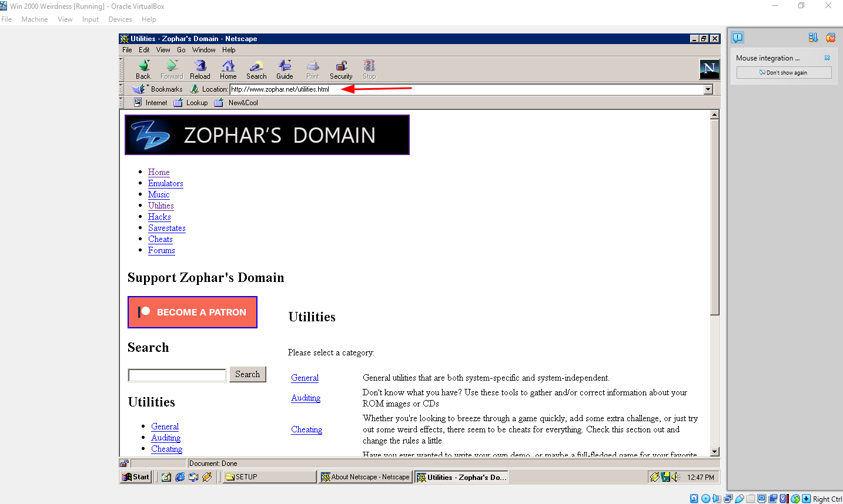This screenshot has width=843, height=504.
Task: Reload the current page
Action: [200, 69]
